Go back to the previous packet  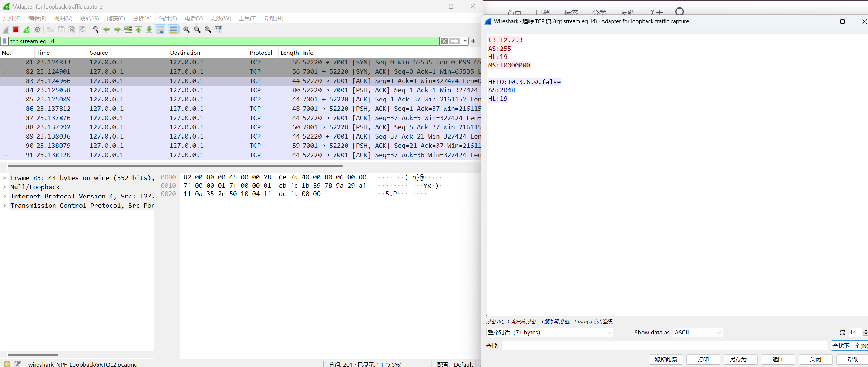[x=107, y=30]
